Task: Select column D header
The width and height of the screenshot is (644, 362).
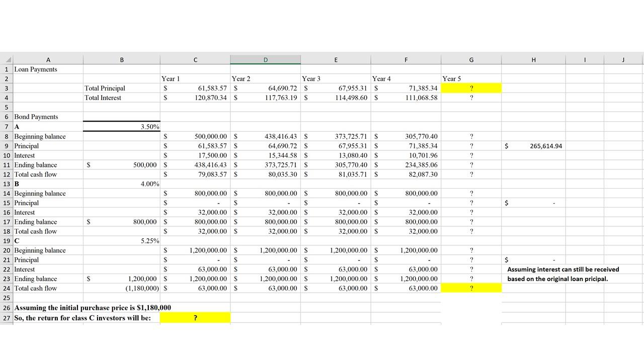Action: coord(265,59)
